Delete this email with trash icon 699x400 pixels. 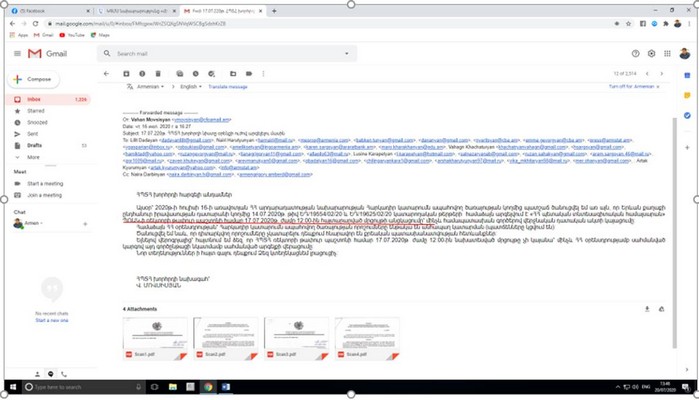(158, 74)
